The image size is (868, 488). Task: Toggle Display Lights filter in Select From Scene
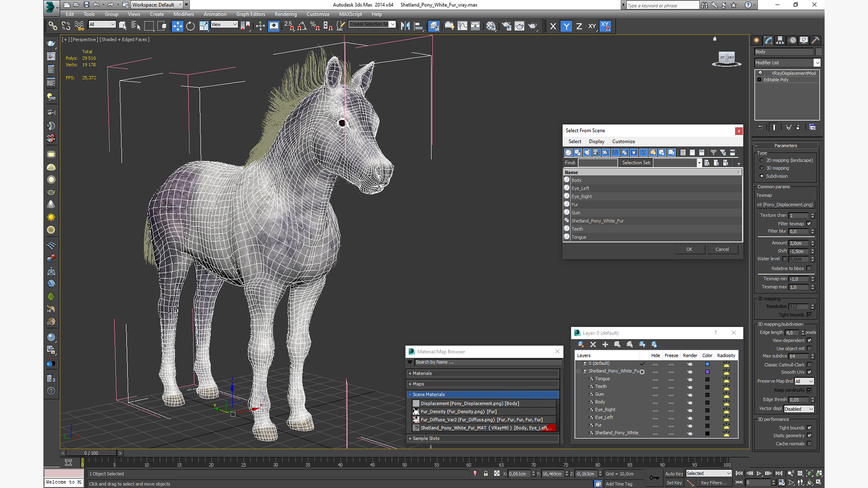(587, 153)
